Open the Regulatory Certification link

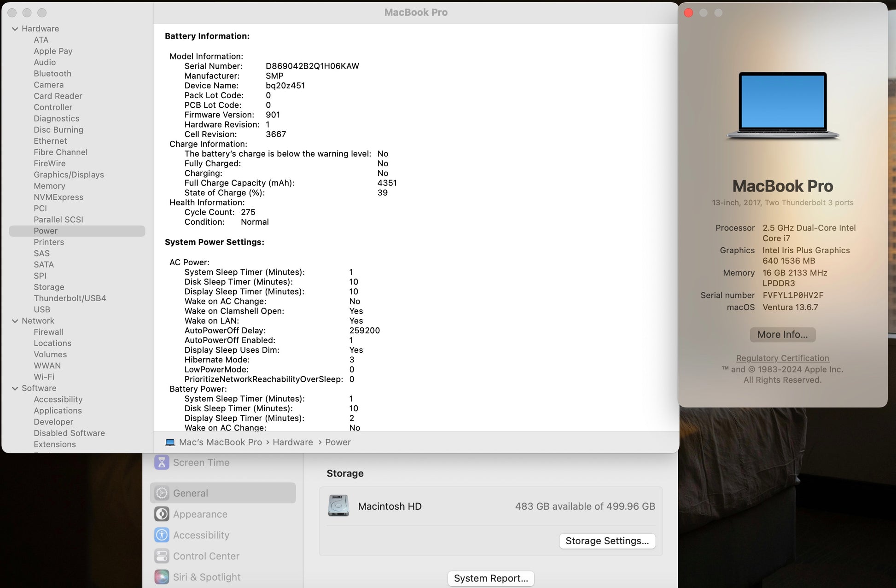(782, 358)
